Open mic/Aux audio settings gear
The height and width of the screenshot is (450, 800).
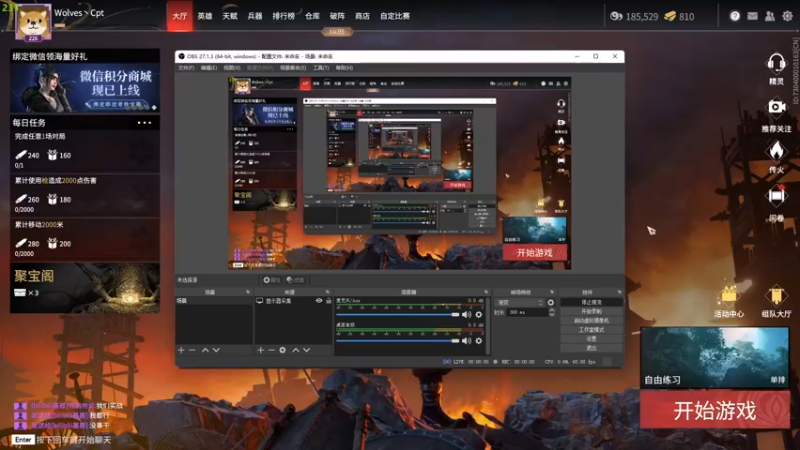[479, 315]
